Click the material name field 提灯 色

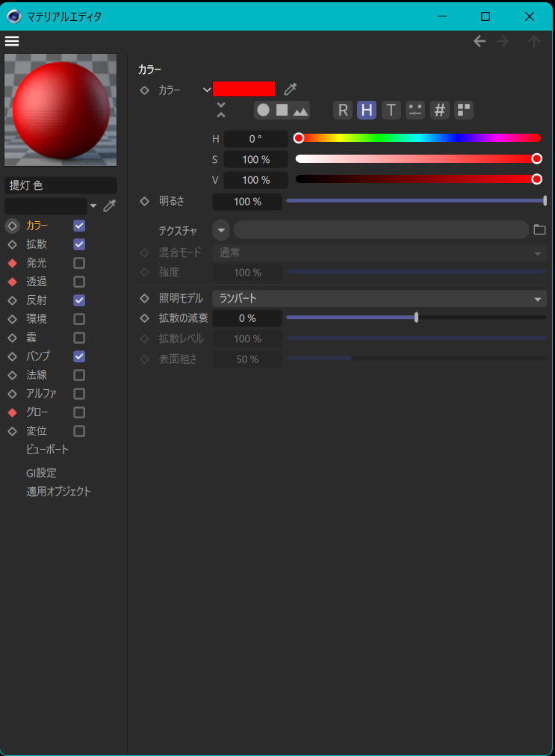61,185
